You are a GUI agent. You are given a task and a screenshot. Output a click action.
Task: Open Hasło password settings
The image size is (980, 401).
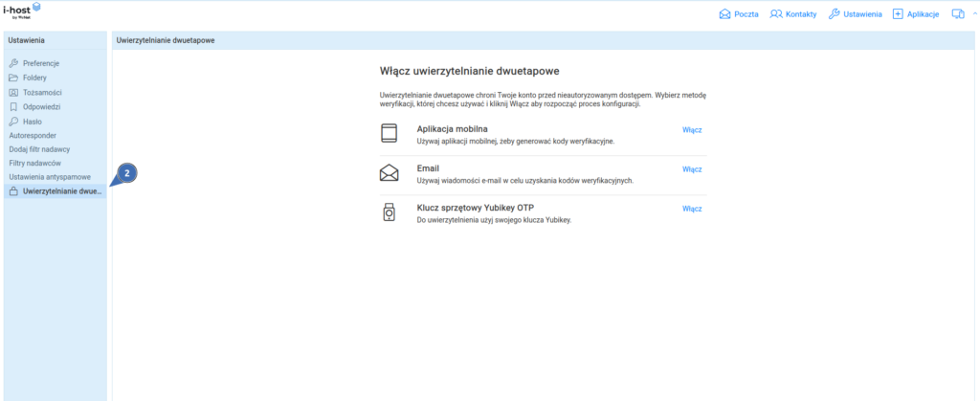tap(32, 122)
